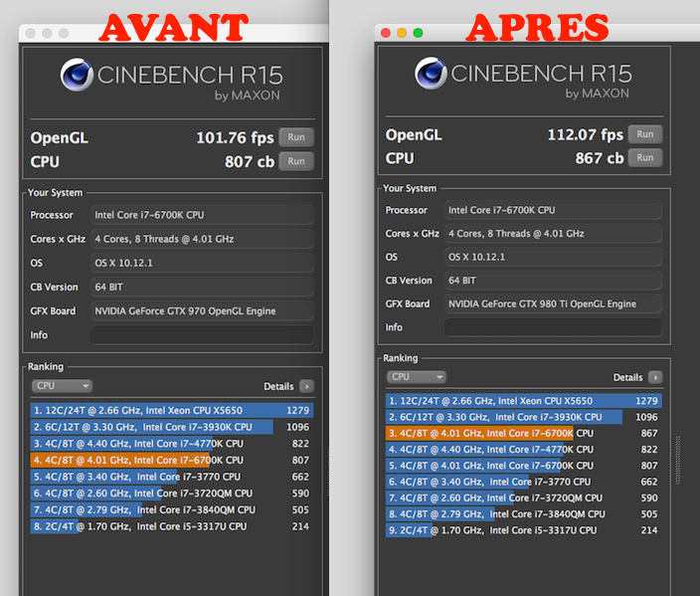Open CPU ranking dropdown in right window
This screenshot has height=596, width=700.
416,377
